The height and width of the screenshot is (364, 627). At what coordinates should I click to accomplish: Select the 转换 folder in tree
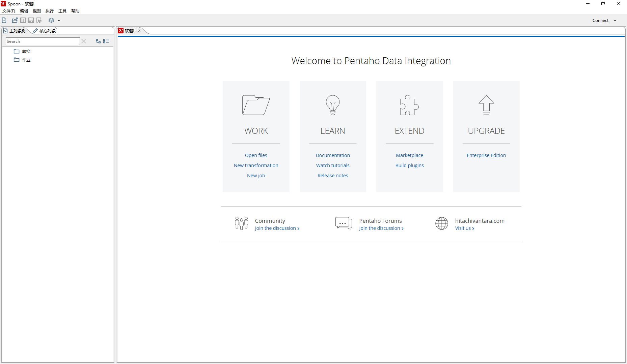point(22,51)
